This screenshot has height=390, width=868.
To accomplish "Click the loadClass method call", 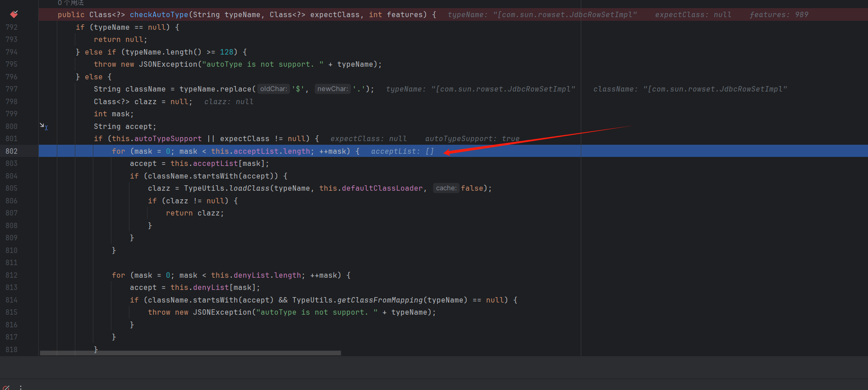I will pos(249,188).
